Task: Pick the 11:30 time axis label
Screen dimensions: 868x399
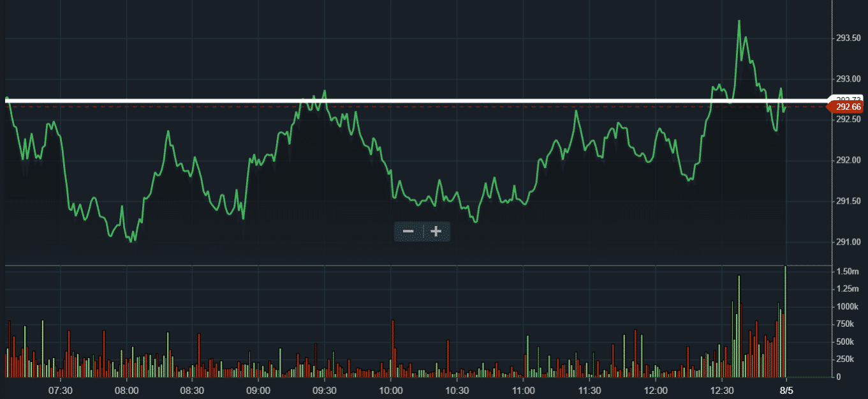Action: point(589,390)
